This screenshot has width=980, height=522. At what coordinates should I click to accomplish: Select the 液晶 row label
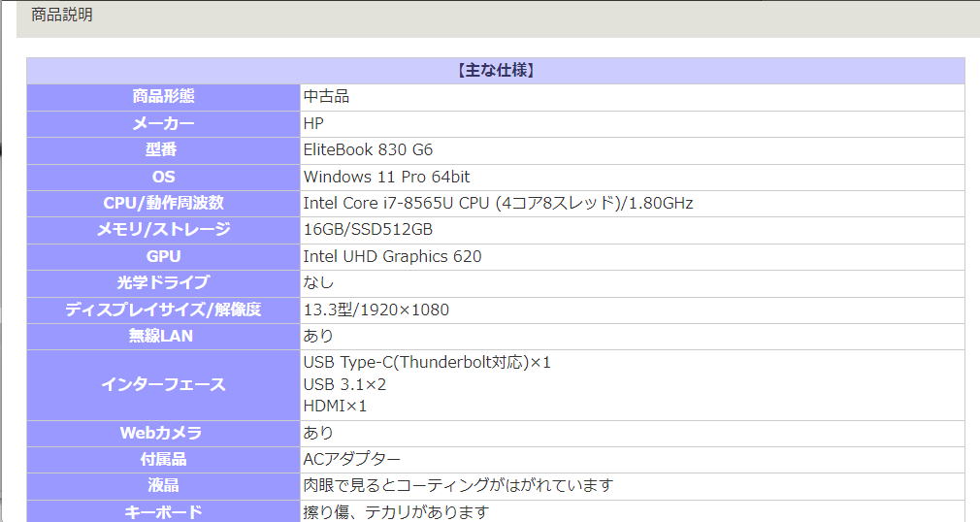coord(163,486)
